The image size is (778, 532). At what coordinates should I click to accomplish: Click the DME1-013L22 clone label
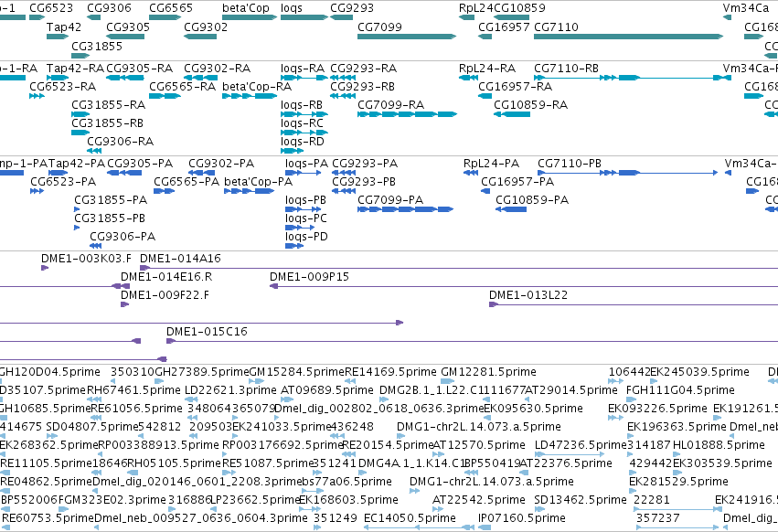click(x=528, y=295)
